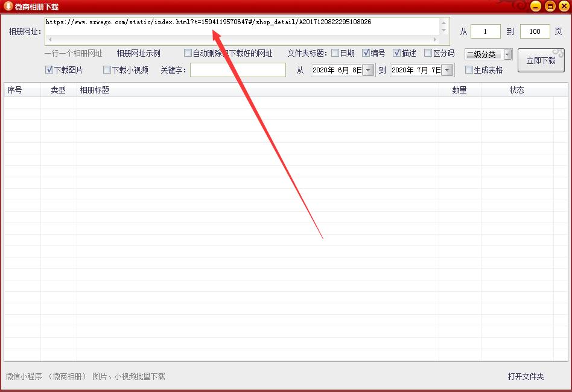Screen dimensions: 572x392
Task: Open the 二级分类 dropdown
Action: pos(508,54)
